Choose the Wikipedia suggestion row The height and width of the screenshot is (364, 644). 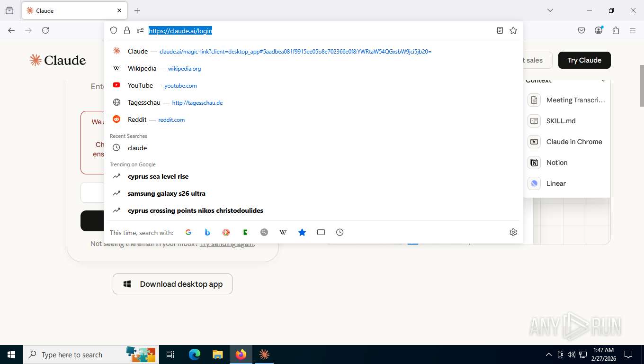pyautogui.click(x=313, y=68)
